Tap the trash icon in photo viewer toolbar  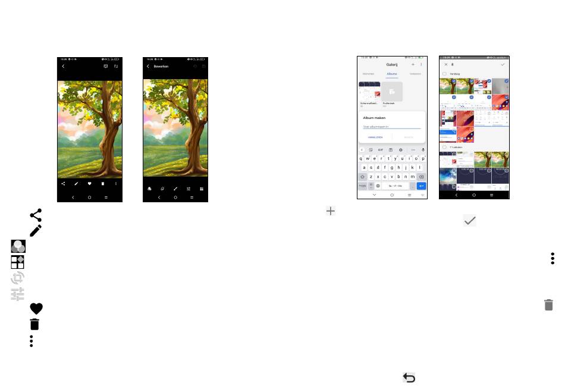102,184
